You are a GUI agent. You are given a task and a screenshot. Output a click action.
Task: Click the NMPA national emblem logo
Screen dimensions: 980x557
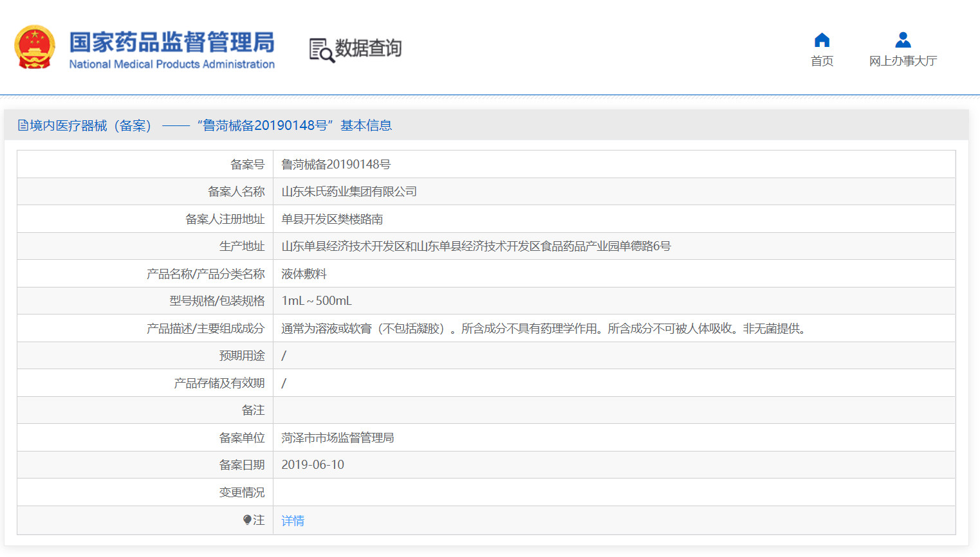[34, 48]
